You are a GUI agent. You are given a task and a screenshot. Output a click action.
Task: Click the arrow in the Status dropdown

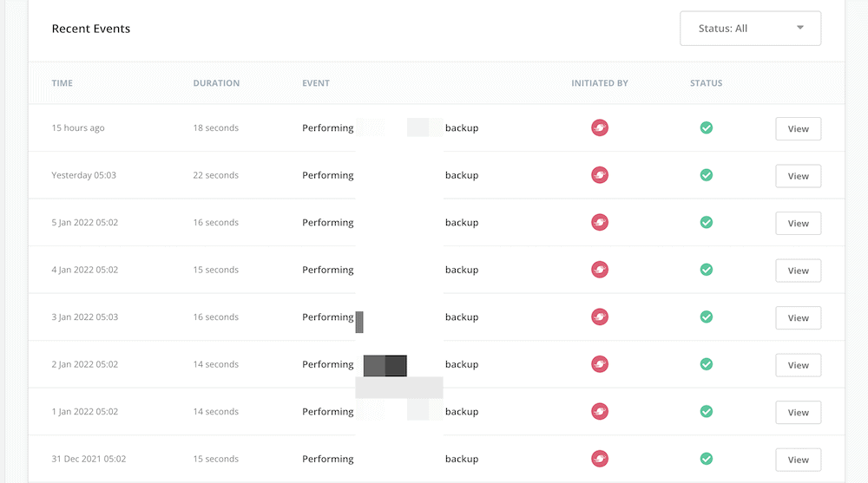(800, 28)
